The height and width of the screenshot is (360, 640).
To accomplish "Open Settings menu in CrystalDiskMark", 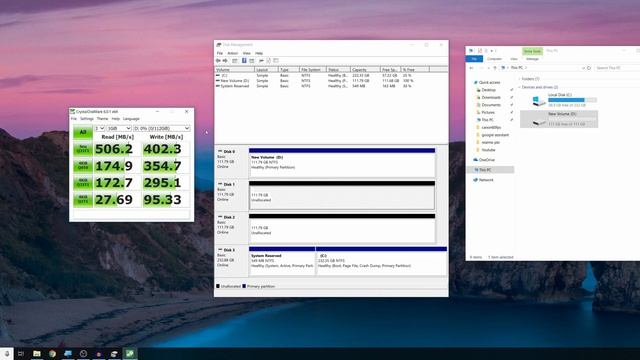I will click(87, 119).
